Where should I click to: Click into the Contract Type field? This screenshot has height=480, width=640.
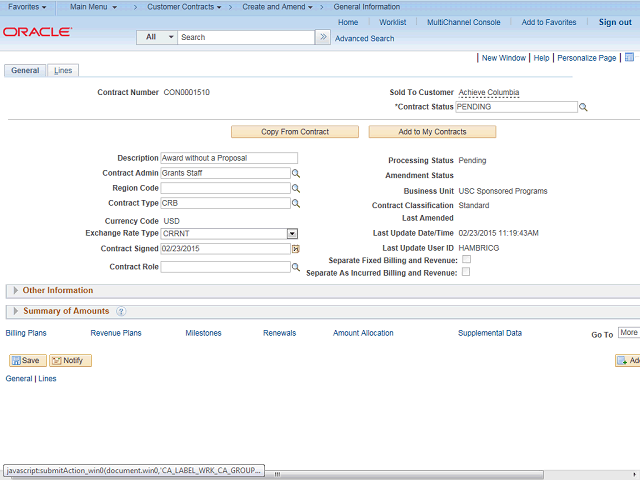tap(225, 203)
